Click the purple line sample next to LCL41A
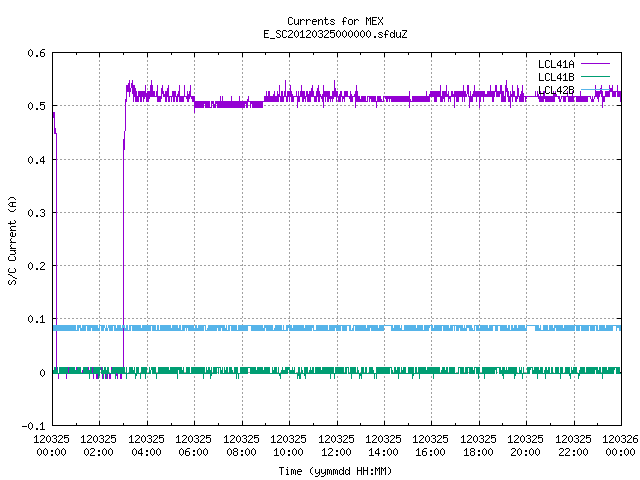Viewport: 640px width, 480px height. point(595,64)
